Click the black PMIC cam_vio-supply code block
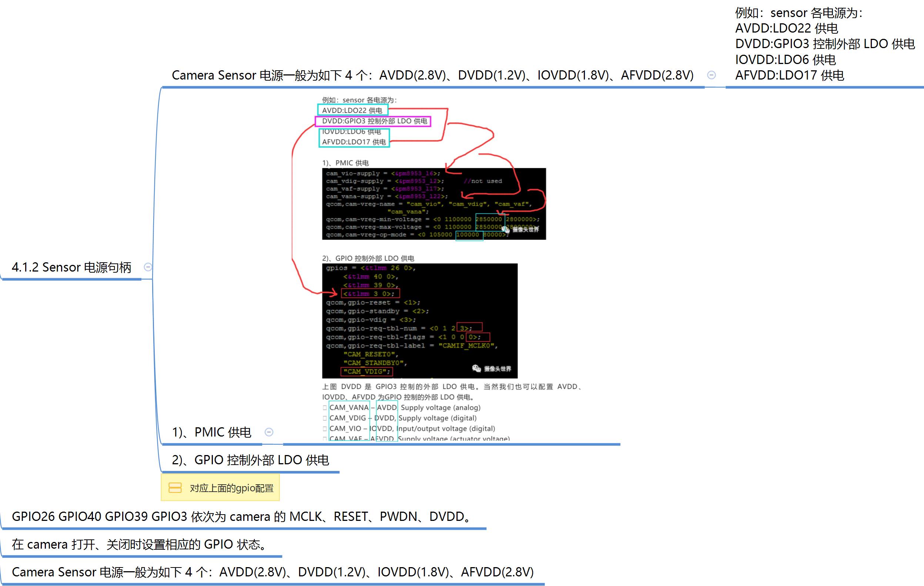 tap(433, 204)
